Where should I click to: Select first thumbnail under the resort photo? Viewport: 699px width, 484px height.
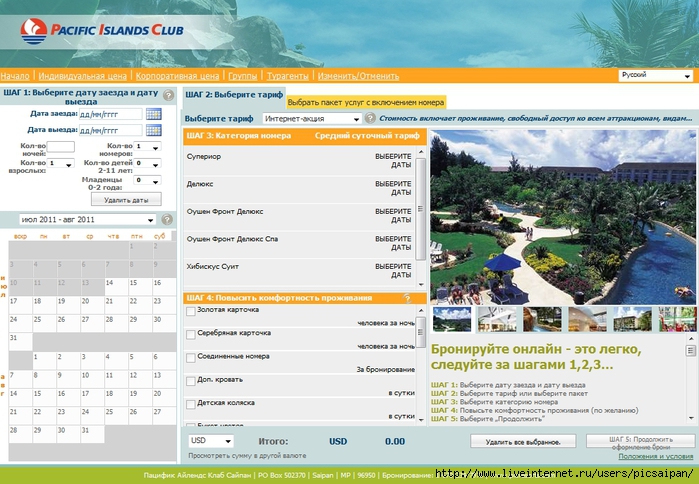tap(452, 318)
